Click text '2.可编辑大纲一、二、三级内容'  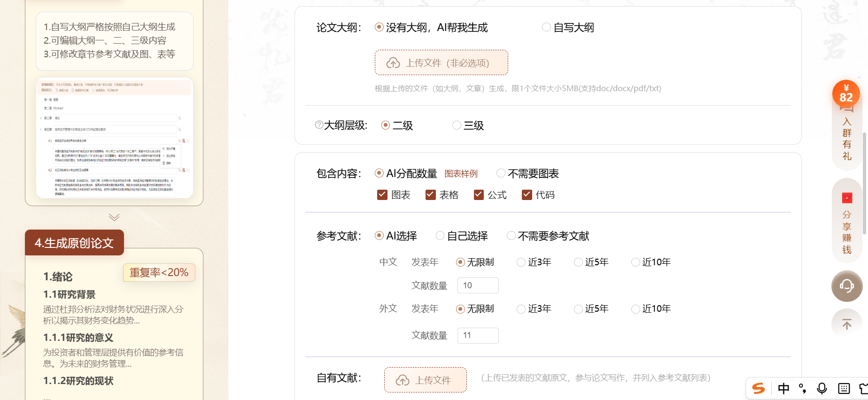(x=105, y=40)
